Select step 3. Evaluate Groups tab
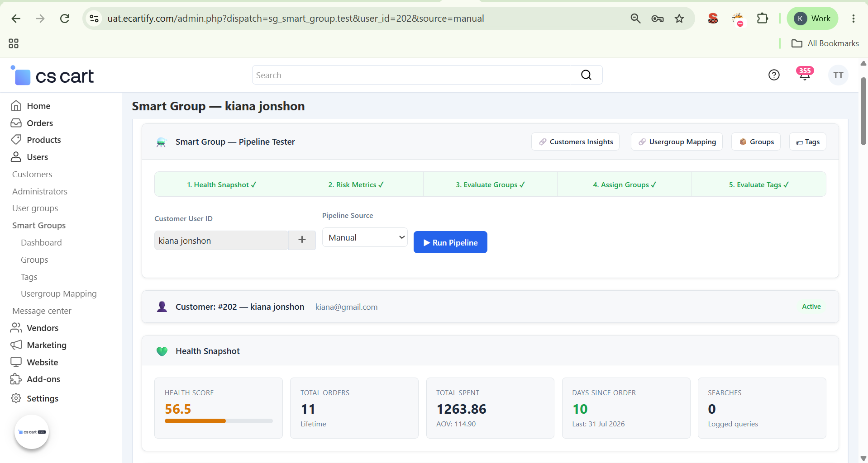 pyautogui.click(x=490, y=184)
